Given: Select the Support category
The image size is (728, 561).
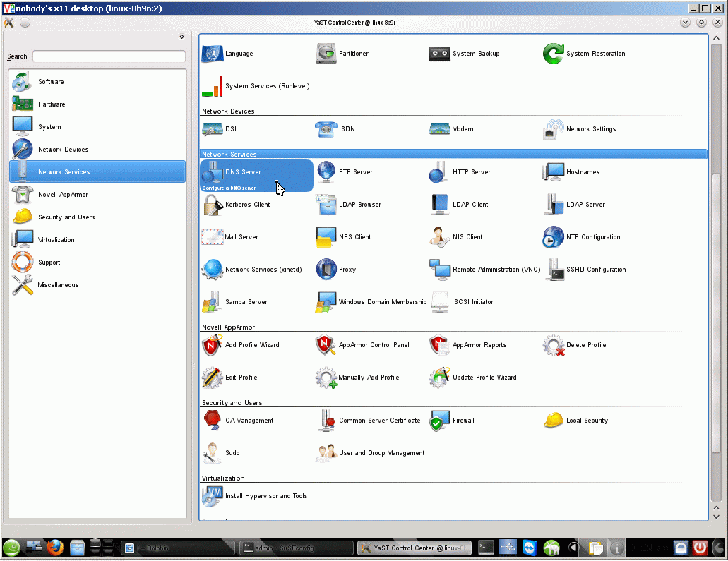Looking at the screenshot, I should [97, 263].
